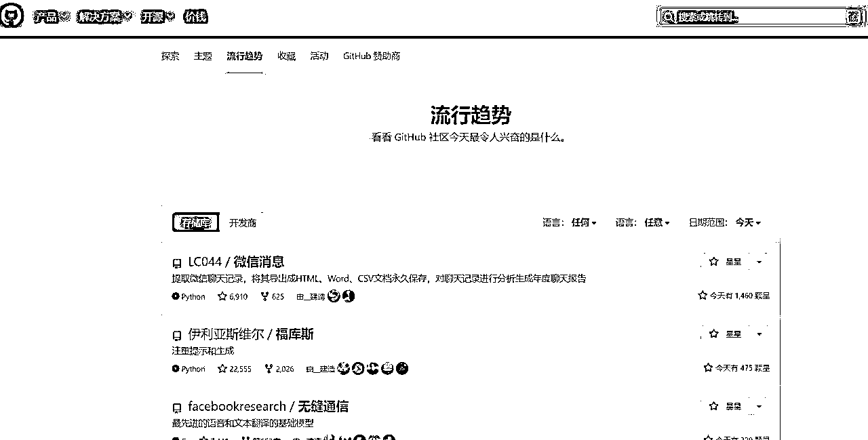
Task: Open the 日期范围: 今天 dropdown
Action: point(725,222)
